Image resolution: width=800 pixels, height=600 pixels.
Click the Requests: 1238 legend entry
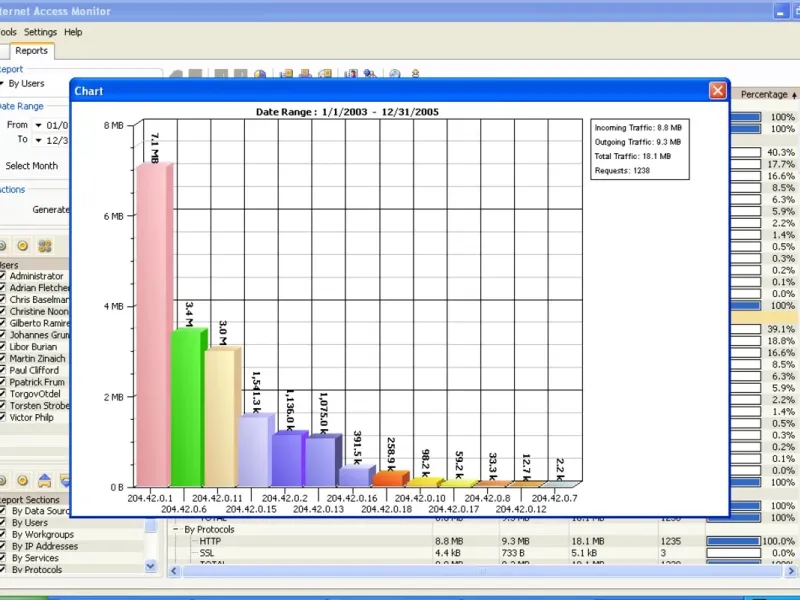(622, 170)
